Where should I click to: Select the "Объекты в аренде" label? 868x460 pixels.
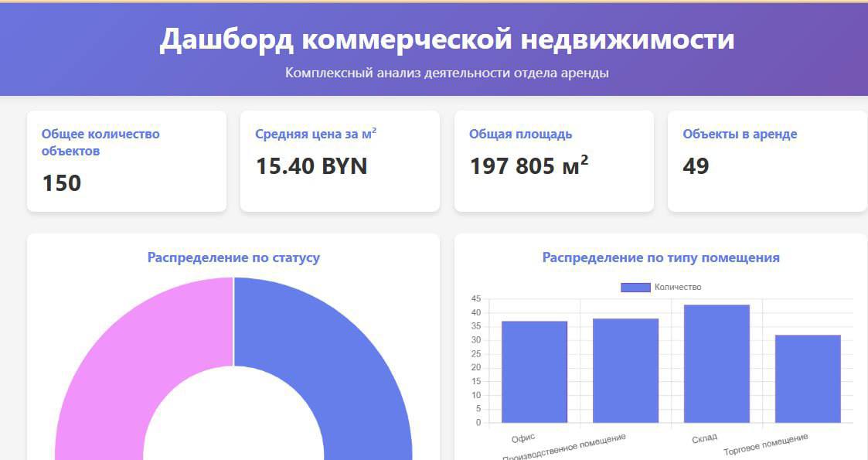coord(740,134)
